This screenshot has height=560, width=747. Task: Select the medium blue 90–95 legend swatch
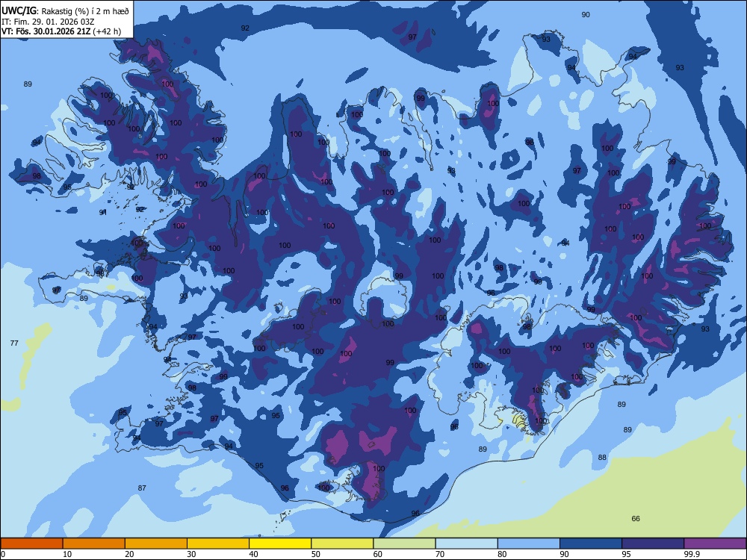tap(591, 544)
